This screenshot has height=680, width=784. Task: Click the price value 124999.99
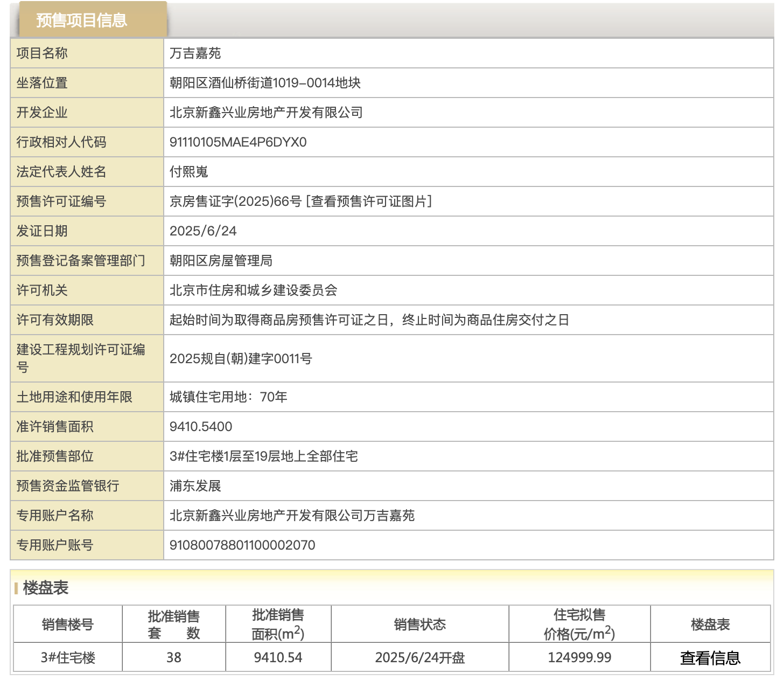(579, 658)
